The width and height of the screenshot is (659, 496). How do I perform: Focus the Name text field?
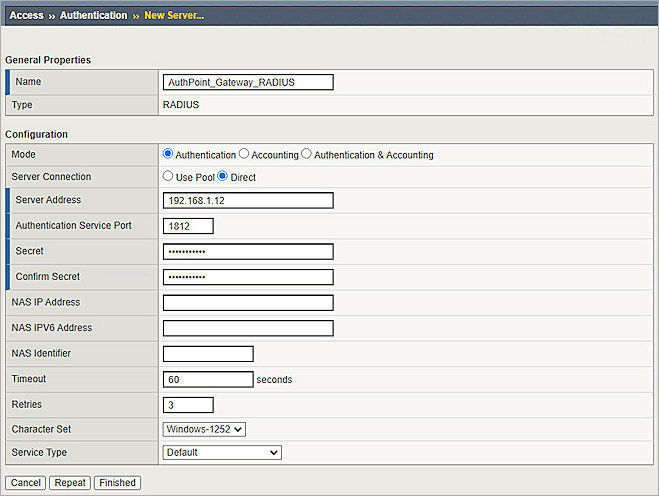point(248,82)
